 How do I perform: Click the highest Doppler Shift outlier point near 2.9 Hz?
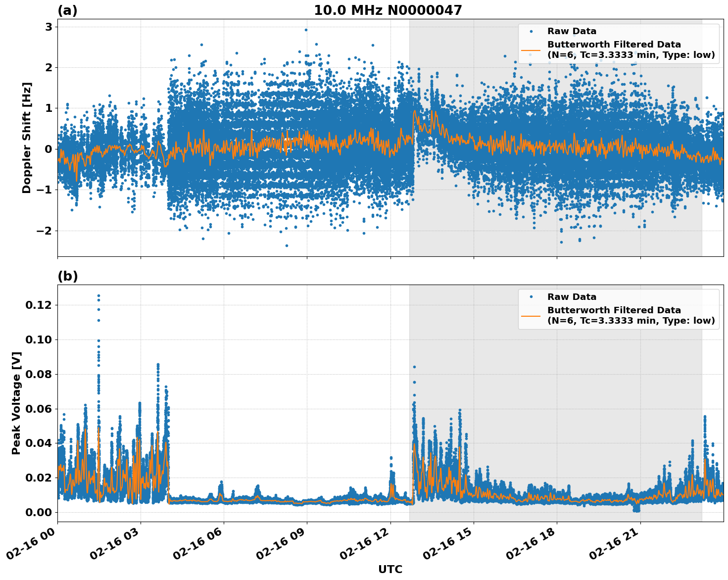click(x=305, y=29)
